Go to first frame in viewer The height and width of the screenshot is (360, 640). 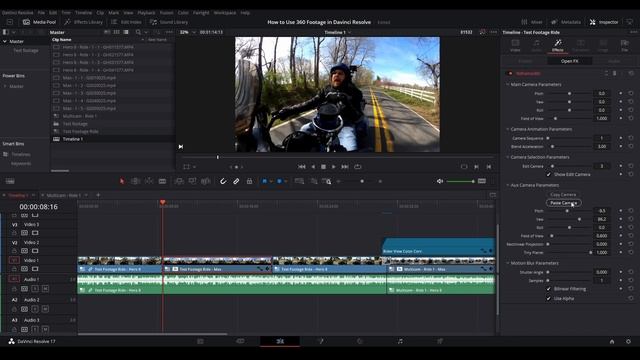coord(302,167)
